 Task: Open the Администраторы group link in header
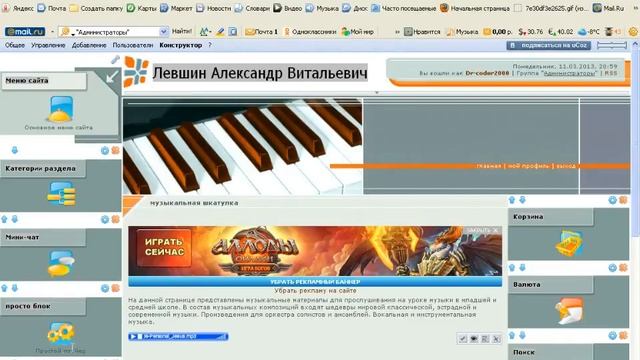tap(570, 73)
